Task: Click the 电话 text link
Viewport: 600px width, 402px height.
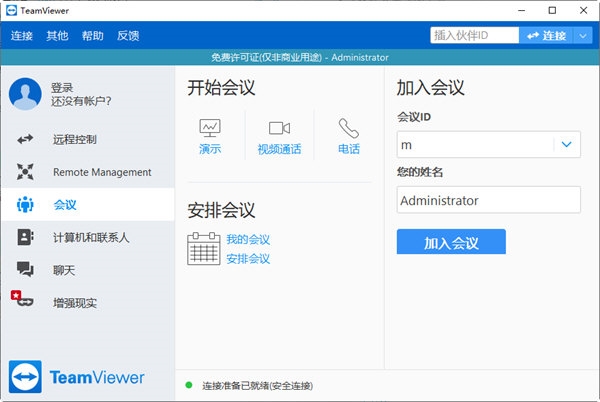Action: (349, 149)
